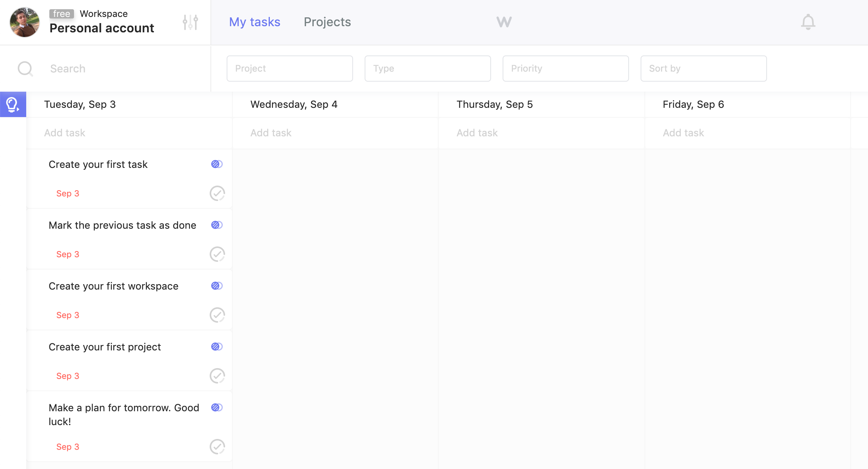Select the My tasks tab
Viewport: 868px width, 469px height.
point(254,22)
